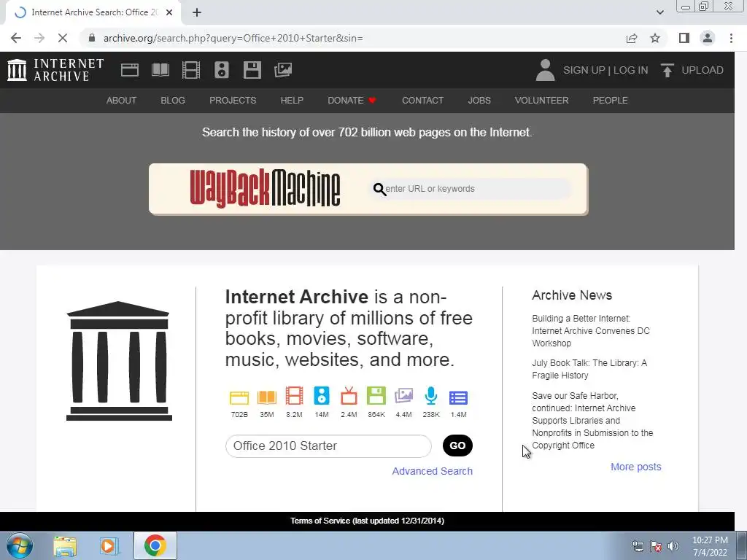
Task: Click the Action Center flag tray icon
Action: pyautogui.click(x=656, y=546)
